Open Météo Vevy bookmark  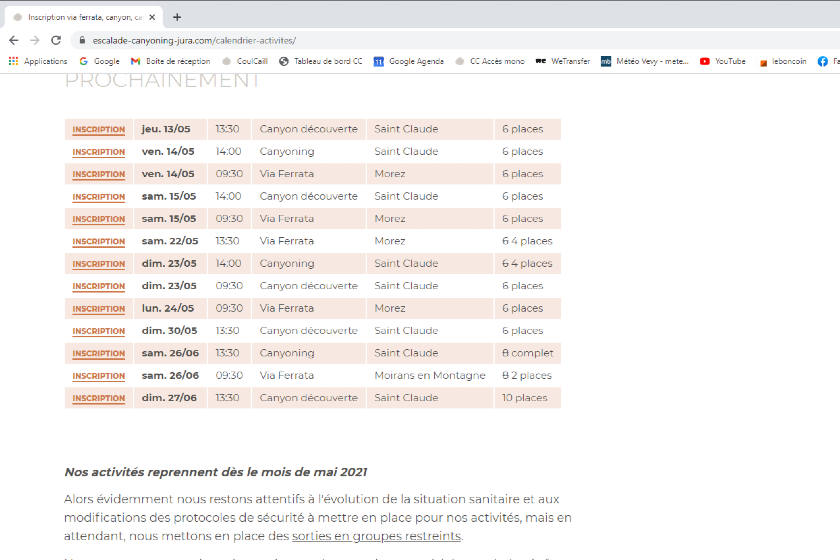tap(644, 61)
